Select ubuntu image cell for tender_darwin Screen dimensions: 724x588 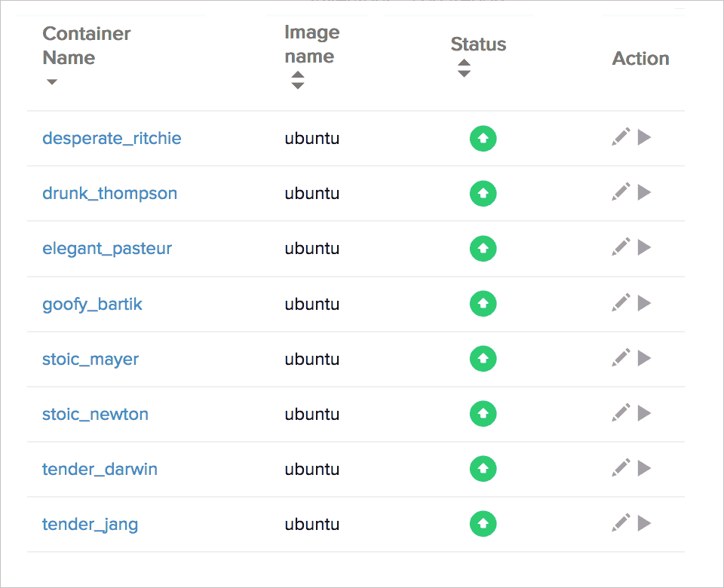click(312, 469)
